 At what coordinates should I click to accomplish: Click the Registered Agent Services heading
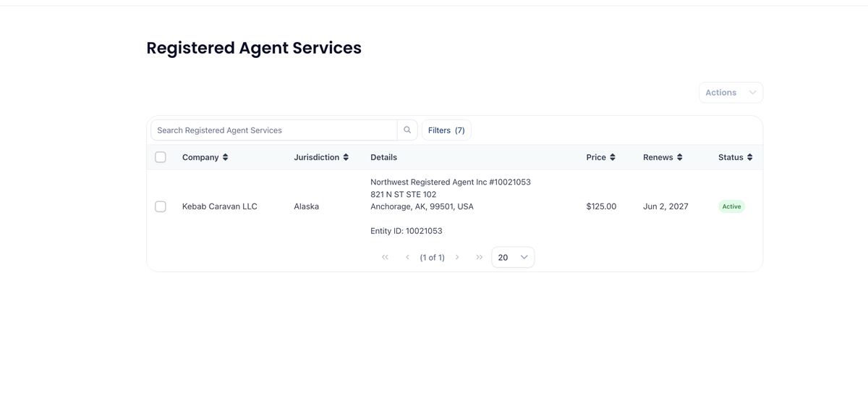[254, 48]
